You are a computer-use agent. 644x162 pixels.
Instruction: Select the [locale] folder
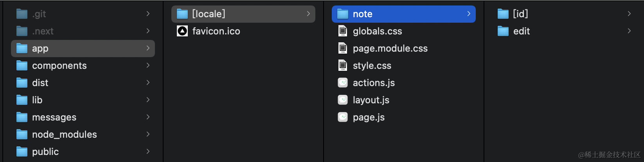coord(209,14)
